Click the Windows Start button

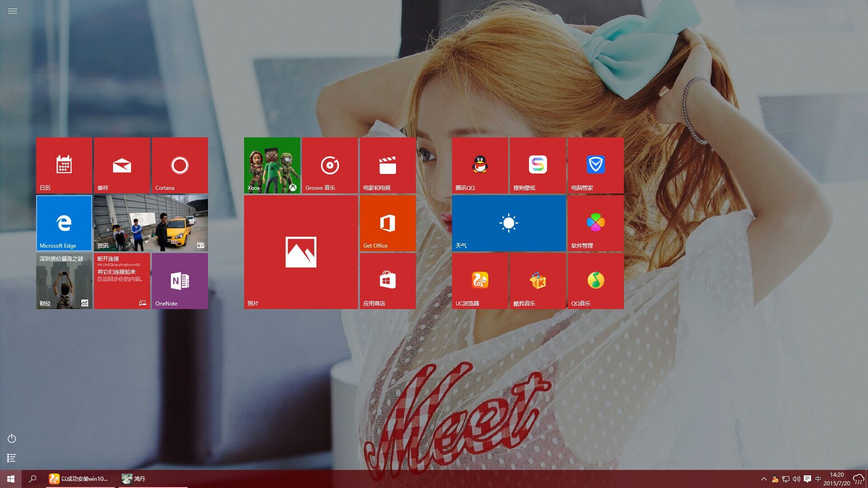coord(11,479)
